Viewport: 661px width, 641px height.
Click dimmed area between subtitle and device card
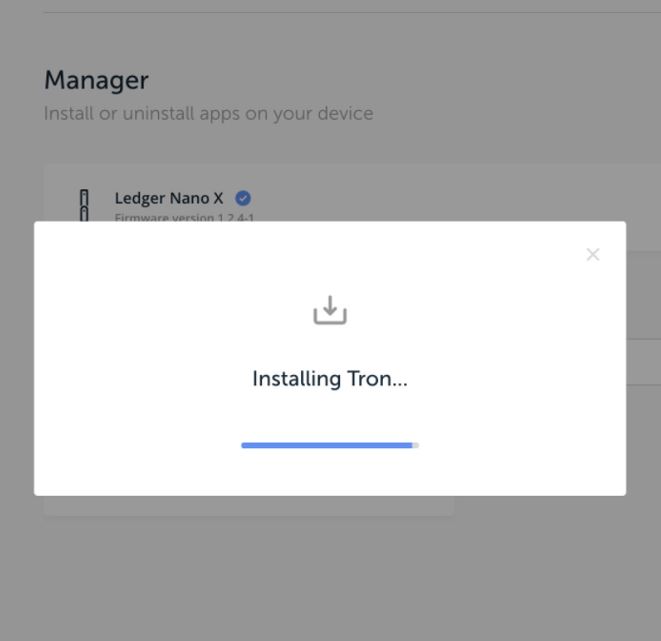tap(330, 145)
